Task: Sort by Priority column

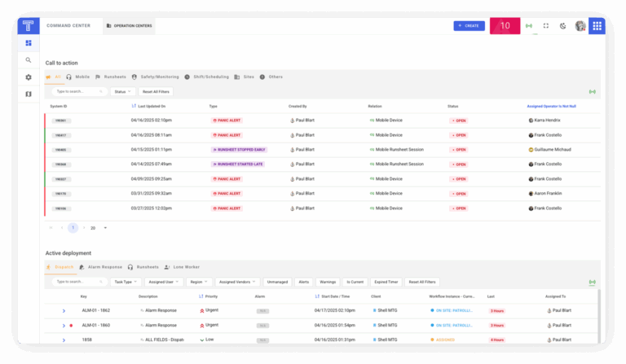Action: (x=208, y=296)
